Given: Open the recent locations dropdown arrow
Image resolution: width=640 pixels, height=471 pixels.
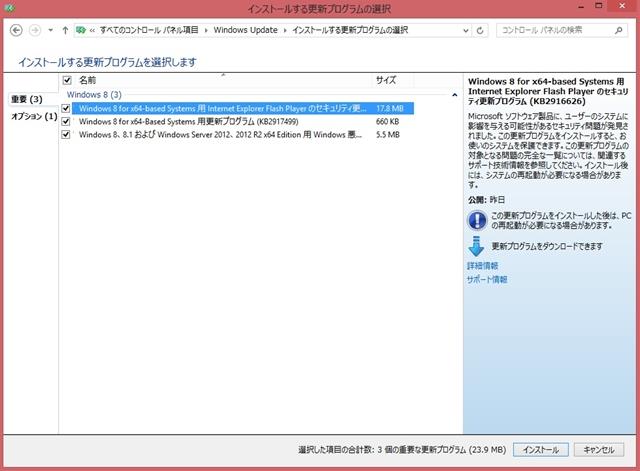Looking at the screenshot, I should (x=51, y=30).
